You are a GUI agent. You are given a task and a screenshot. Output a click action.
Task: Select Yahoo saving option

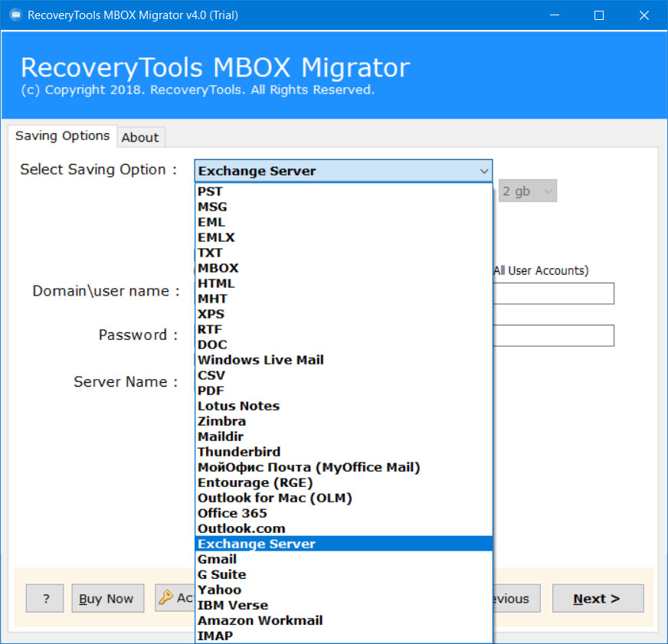343,590
